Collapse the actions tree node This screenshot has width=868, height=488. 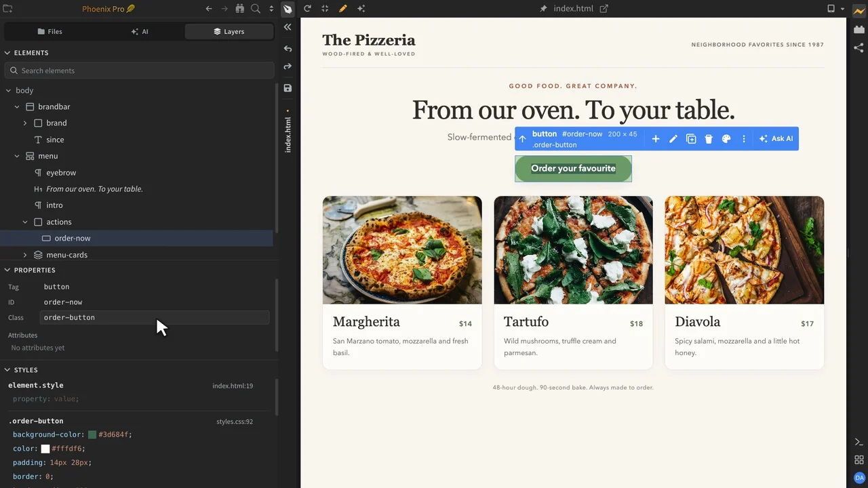(x=25, y=222)
